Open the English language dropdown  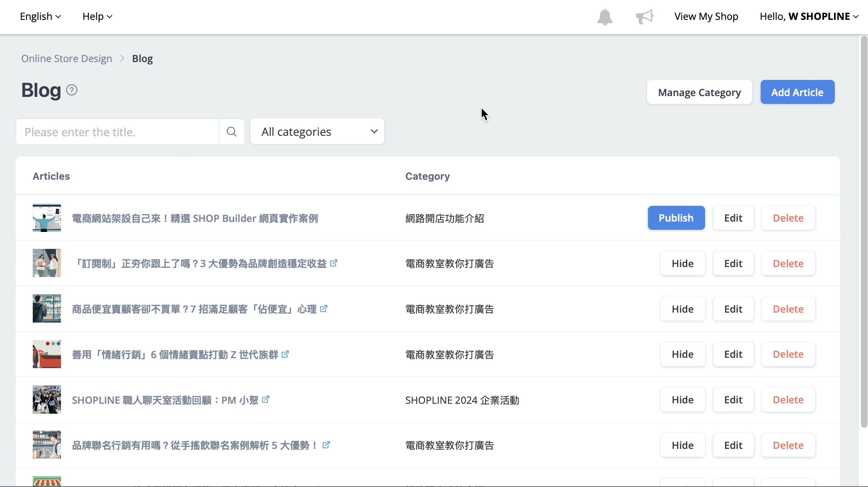click(40, 17)
